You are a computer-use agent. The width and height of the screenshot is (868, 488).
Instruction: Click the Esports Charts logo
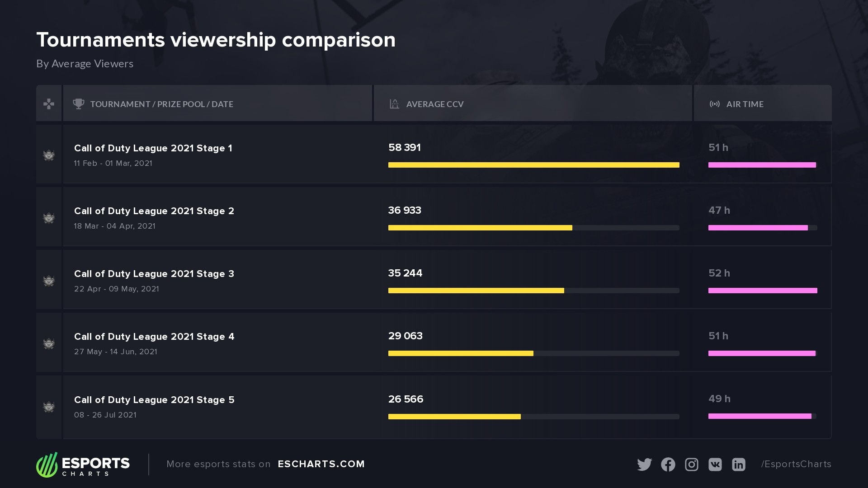(x=83, y=465)
